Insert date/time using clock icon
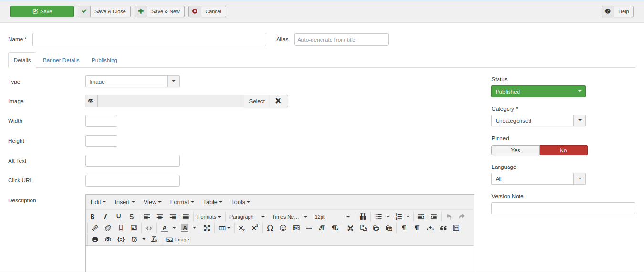 coord(134,240)
